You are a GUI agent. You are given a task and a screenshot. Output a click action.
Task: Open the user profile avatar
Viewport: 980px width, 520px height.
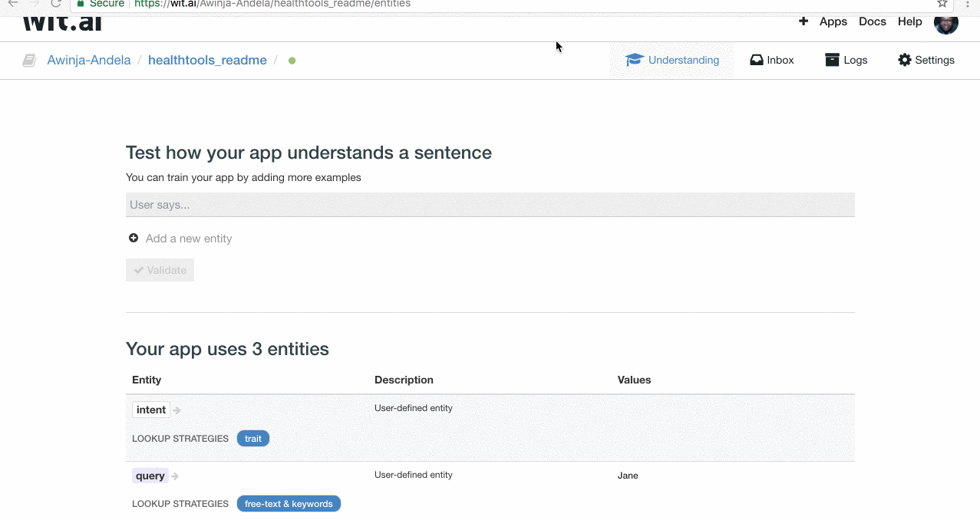click(945, 22)
